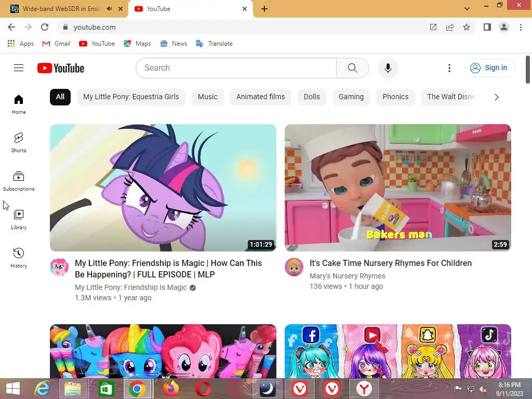The image size is (532, 399).
Task: Open the Chrome profile avatar
Action: click(x=504, y=27)
